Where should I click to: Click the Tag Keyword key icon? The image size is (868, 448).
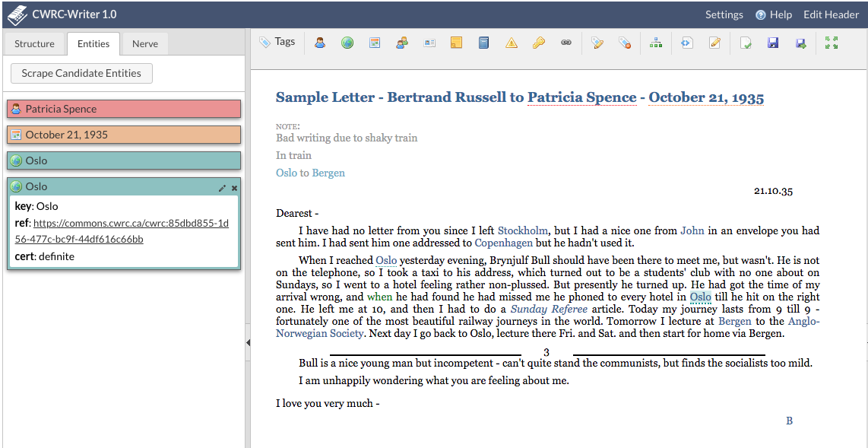[x=539, y=43]
